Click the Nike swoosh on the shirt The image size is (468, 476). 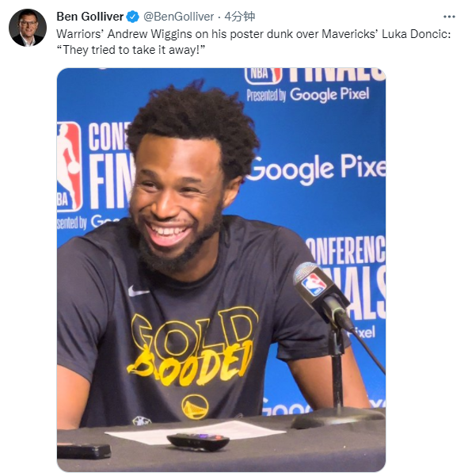138,291
